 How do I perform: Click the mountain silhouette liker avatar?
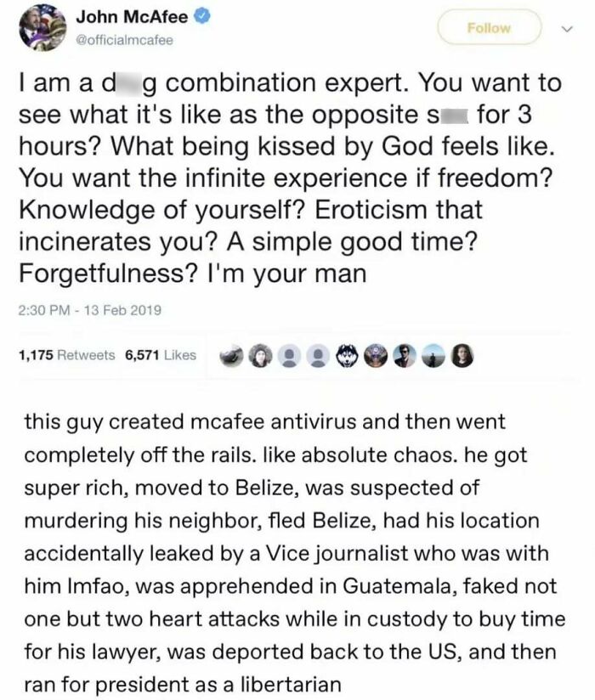click(x=432, y=355)
